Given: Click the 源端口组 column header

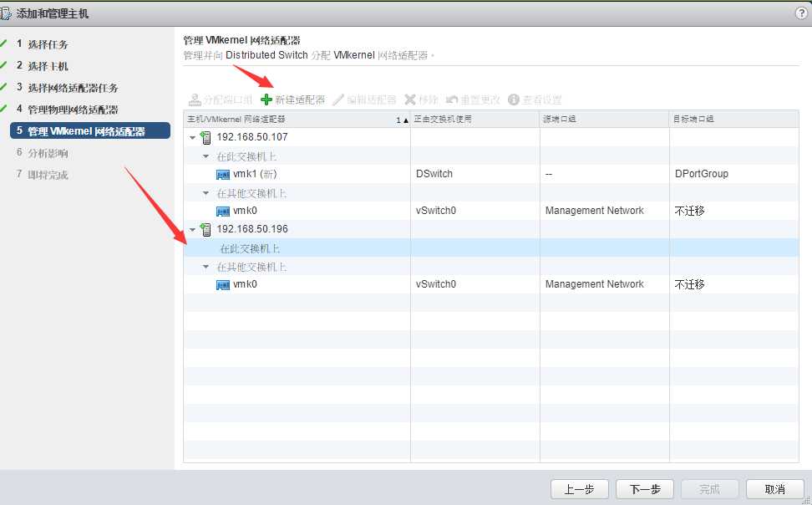Looking at the screenshot, I should (x=604, y=120).
